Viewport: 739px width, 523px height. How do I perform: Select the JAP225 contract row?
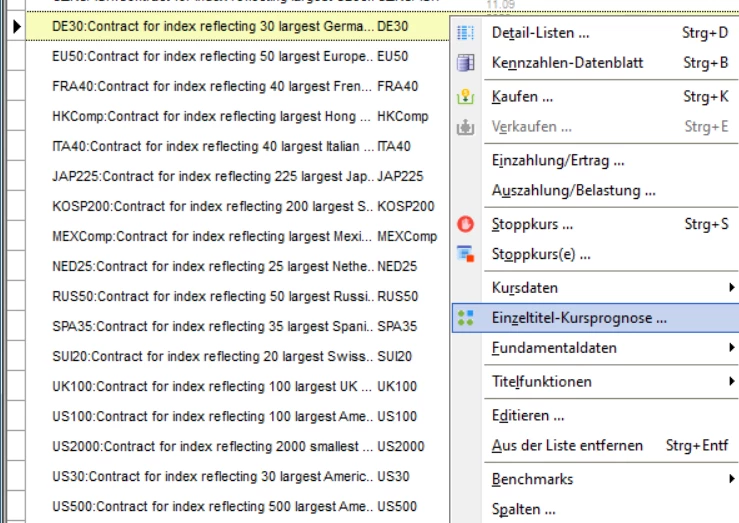pos(210,176)
